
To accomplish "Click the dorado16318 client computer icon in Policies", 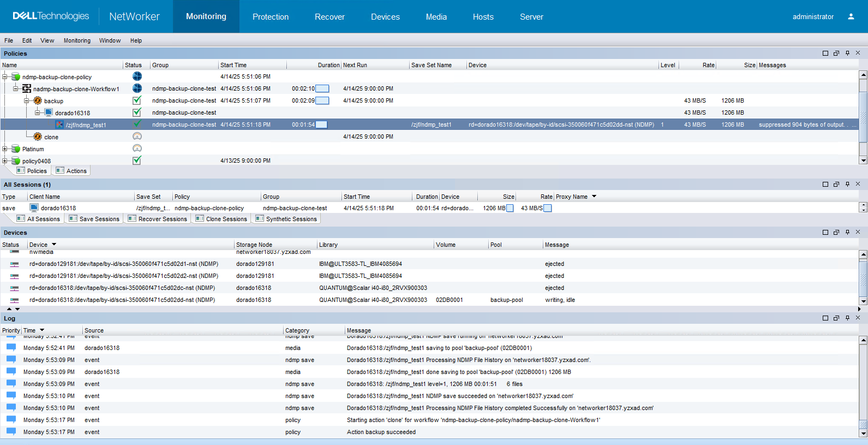I will 49,112.
